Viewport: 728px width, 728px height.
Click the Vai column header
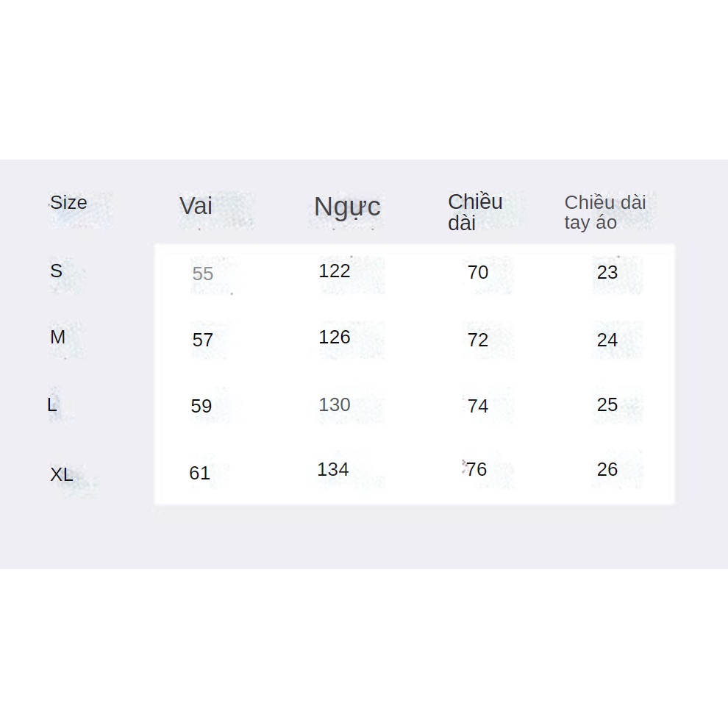pos(196,206)
